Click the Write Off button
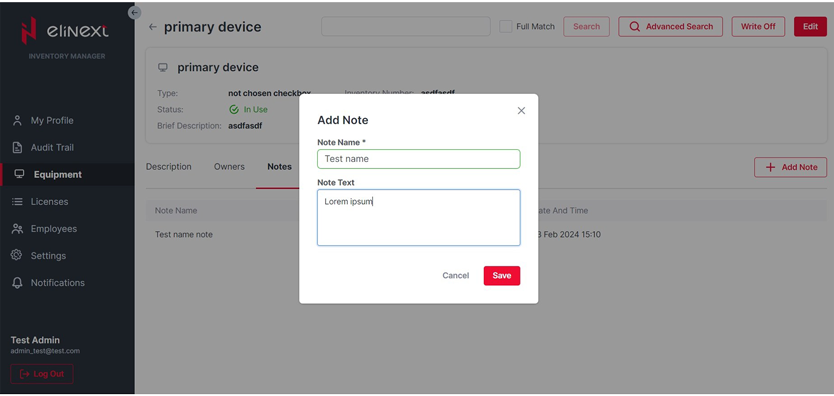This screenshot has width=834, height=396. tap(758, 27)
